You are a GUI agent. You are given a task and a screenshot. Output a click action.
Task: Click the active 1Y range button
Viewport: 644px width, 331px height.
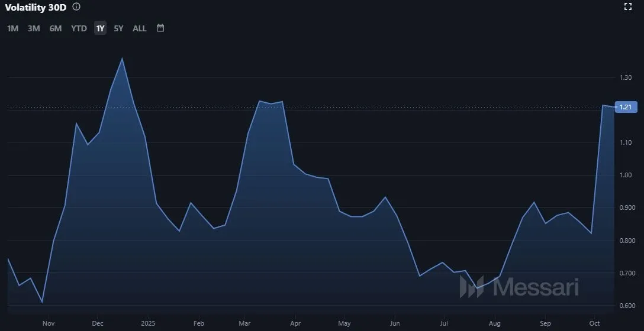tap(100, 28)
